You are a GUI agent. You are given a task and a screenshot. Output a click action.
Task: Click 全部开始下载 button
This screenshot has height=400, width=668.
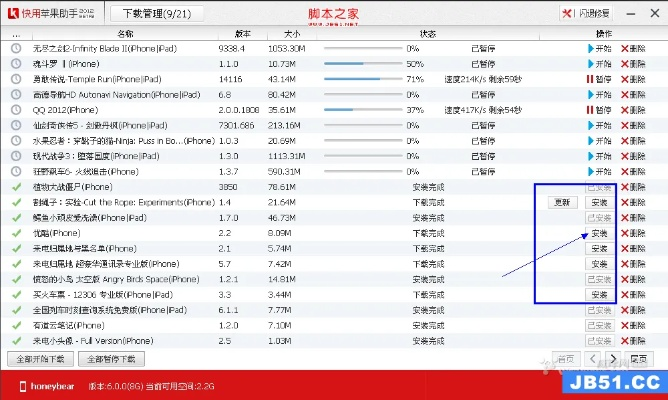click(40, 358)
